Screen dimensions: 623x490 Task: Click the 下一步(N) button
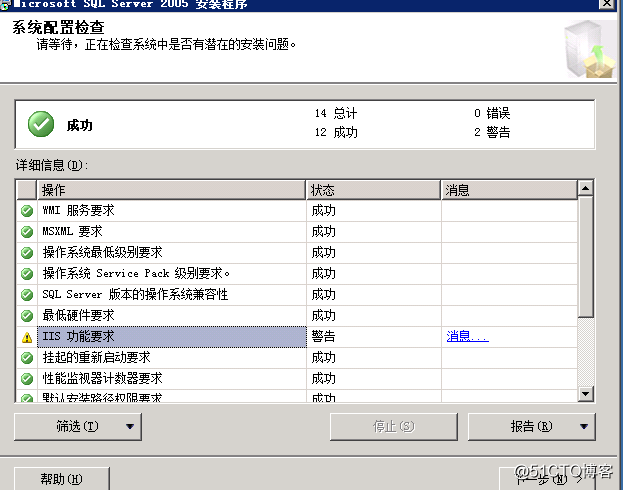[547, 479]
